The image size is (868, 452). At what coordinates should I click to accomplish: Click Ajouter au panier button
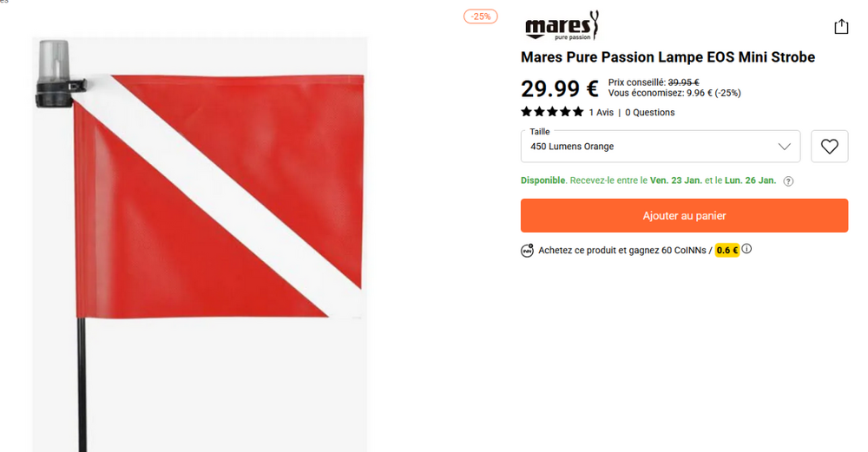coord(684,216)
